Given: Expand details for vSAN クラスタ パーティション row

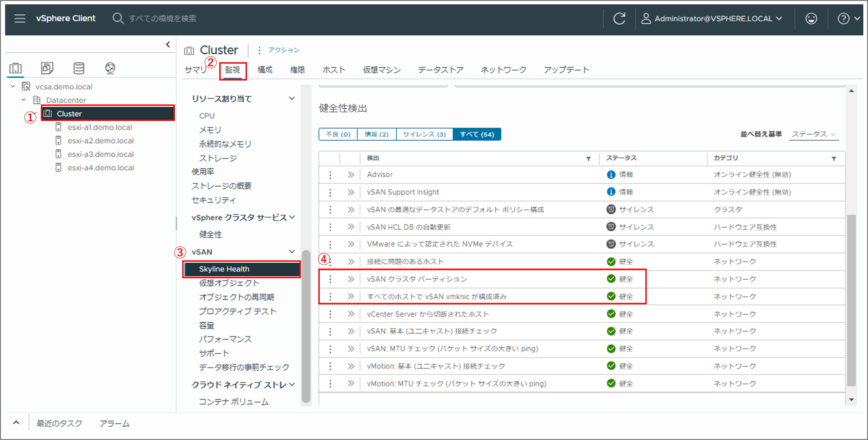Looking at the screenshot, I should tap(351, 279).
